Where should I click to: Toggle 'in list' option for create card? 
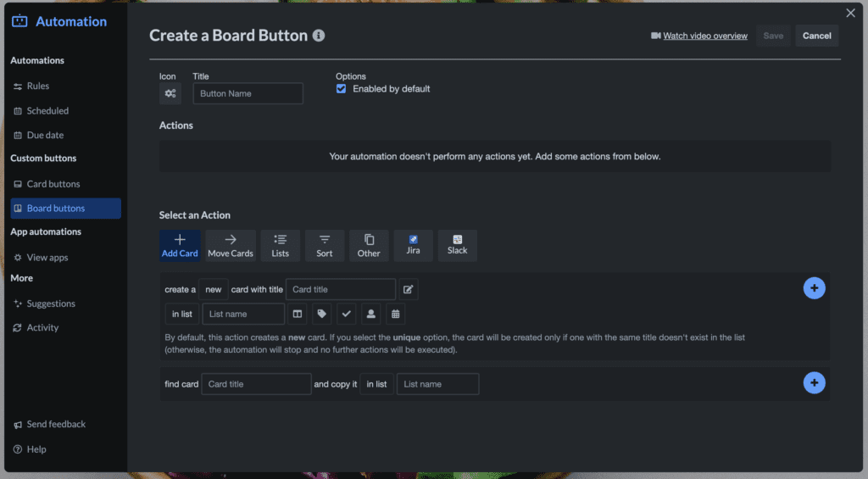pyautogui.click(x=182, y=314)
